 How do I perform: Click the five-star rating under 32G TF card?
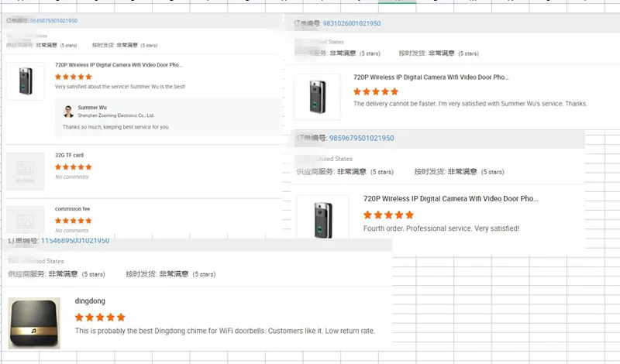point(73,167)
